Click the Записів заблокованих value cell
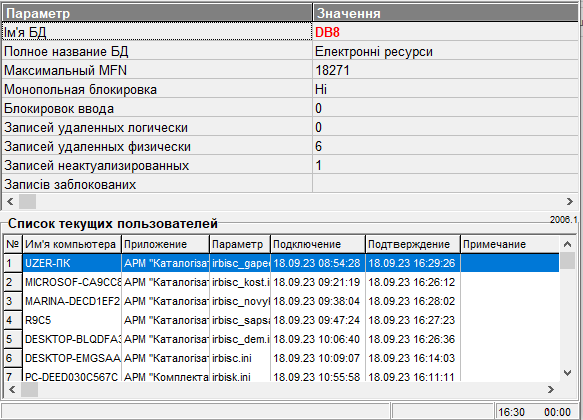The width and height of the screenshot is (583, 420). point(445,184)
